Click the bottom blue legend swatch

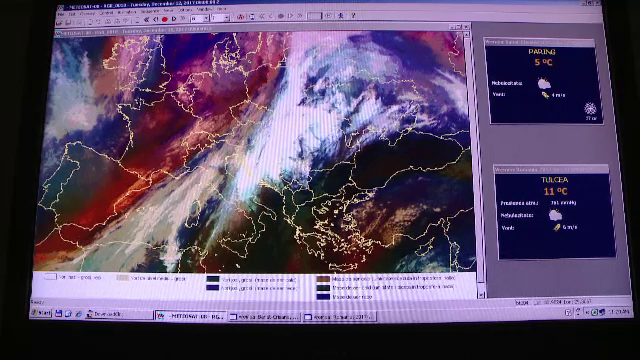pyautogui.click(x=323, y=297)
